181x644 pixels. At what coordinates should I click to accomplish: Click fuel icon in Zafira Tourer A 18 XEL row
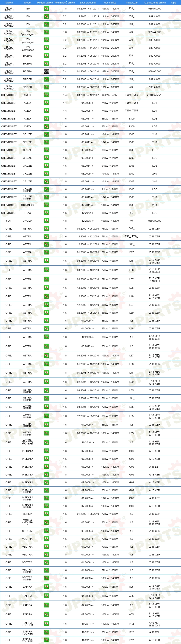46,632
